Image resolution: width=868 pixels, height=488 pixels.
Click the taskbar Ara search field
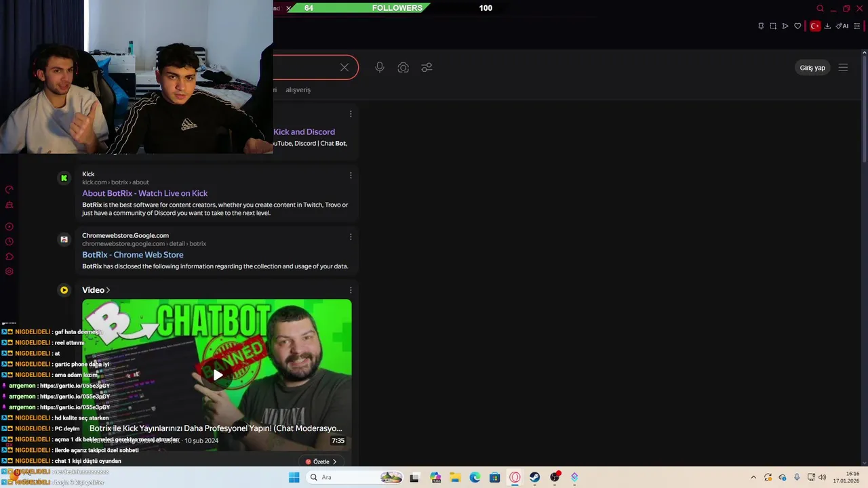tap(355, 477)
